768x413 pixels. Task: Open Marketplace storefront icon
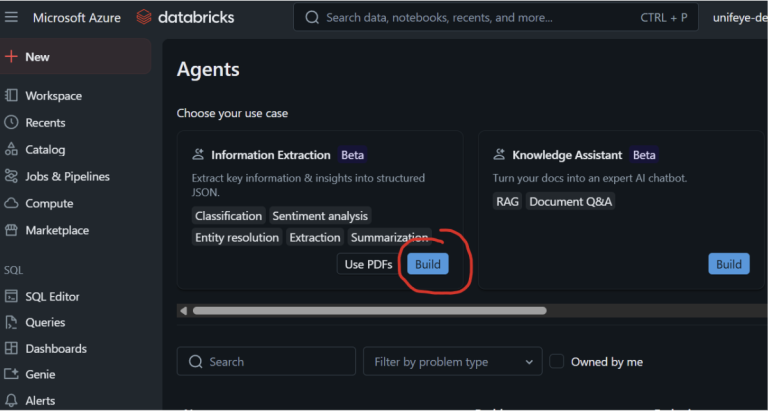[x=12, y=231]
